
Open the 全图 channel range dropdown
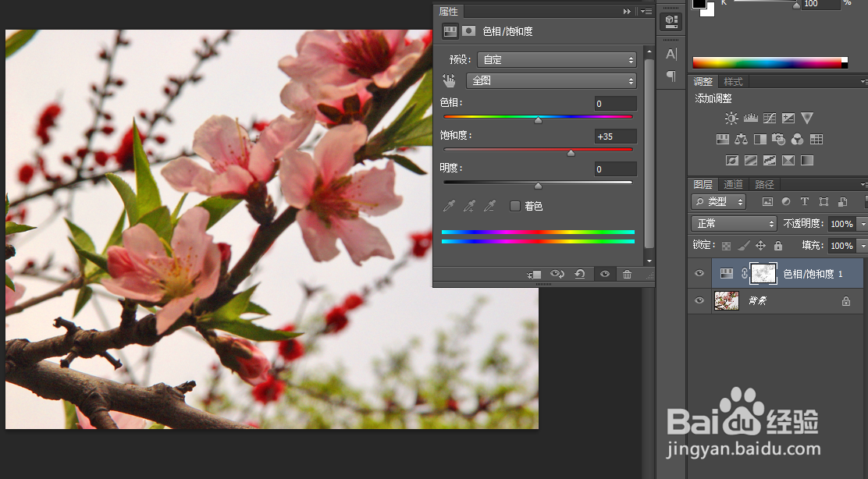coord(551,81)
